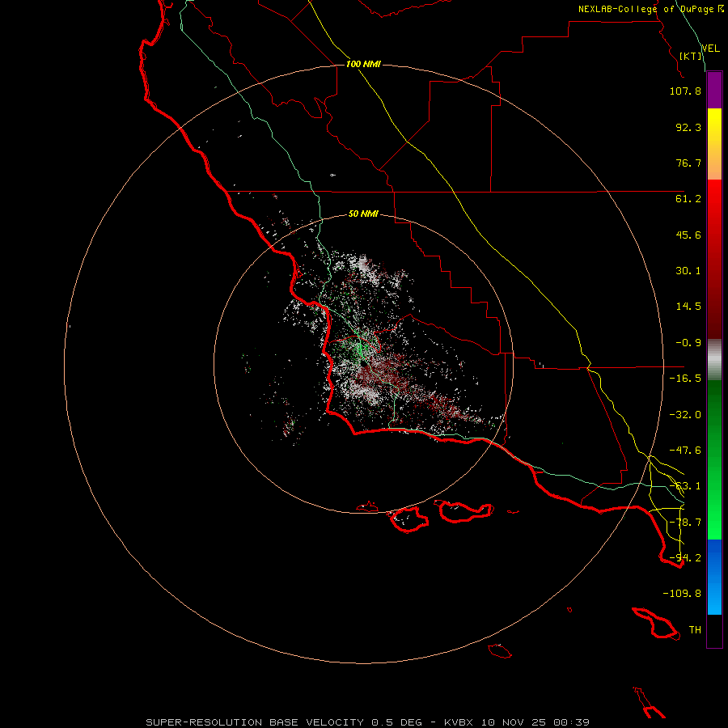728x728 pixels.
Task: Select the 76.7 legend value
Action: click(688, 163)
